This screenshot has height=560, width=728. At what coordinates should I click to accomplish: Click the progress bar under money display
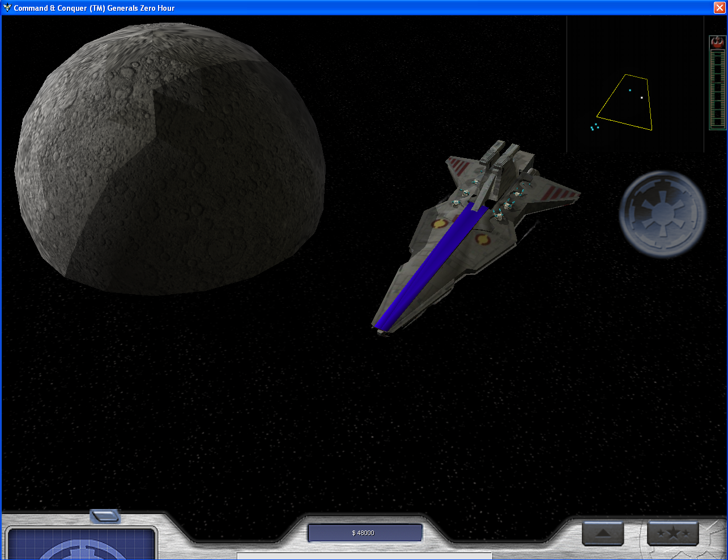pyautogui.click(x=364, y=557)
